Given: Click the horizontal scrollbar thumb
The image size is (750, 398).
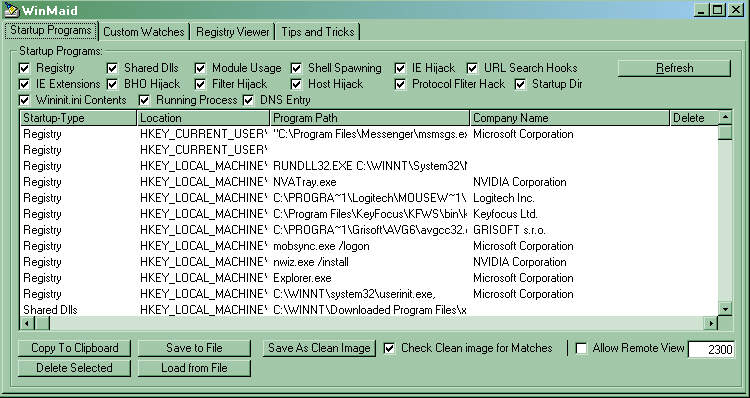Looking at the screenshot, I should click(42, 323).
